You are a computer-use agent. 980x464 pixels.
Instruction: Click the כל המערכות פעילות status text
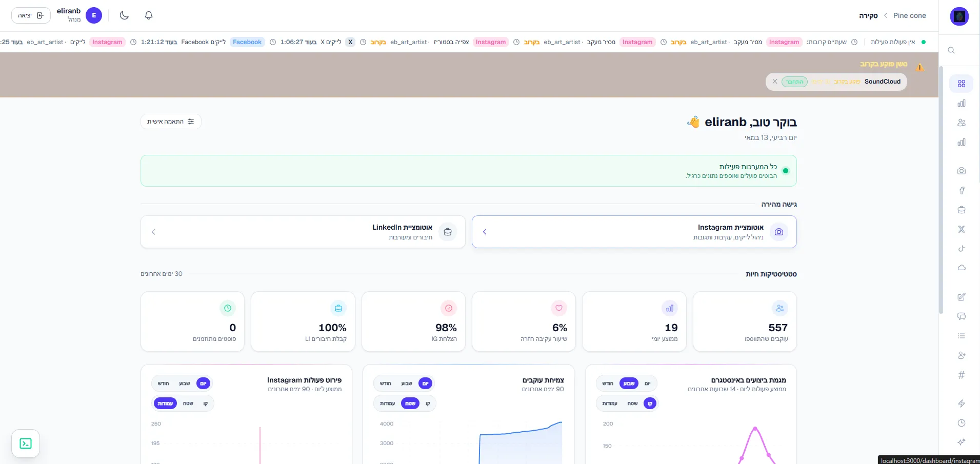[x=748, y=167]
